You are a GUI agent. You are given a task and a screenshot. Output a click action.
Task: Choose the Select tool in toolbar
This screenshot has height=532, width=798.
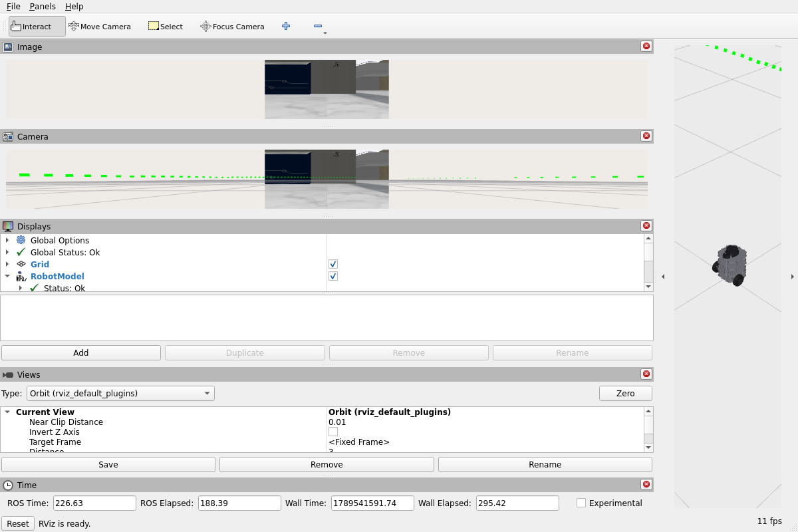(165, 27)
